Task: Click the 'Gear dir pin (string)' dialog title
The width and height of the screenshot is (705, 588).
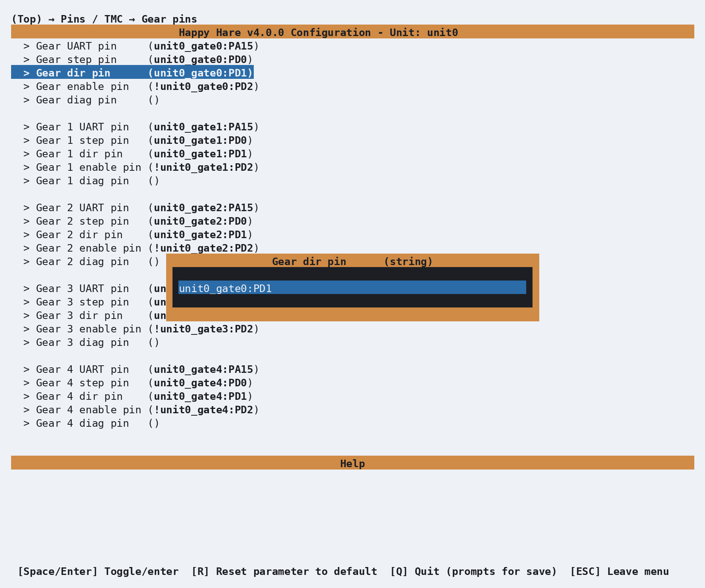Action: pyautogui.click(x=352, y=262)
